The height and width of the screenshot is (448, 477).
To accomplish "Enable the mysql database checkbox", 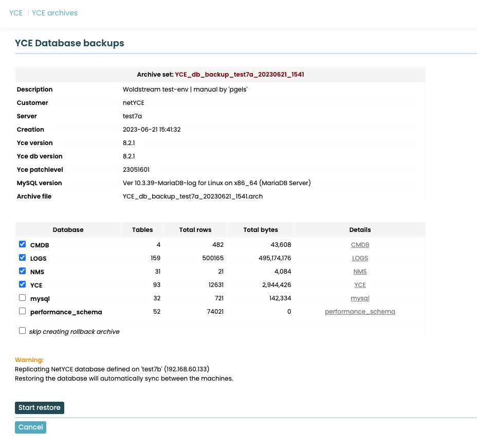I will (x=22, y=298).
